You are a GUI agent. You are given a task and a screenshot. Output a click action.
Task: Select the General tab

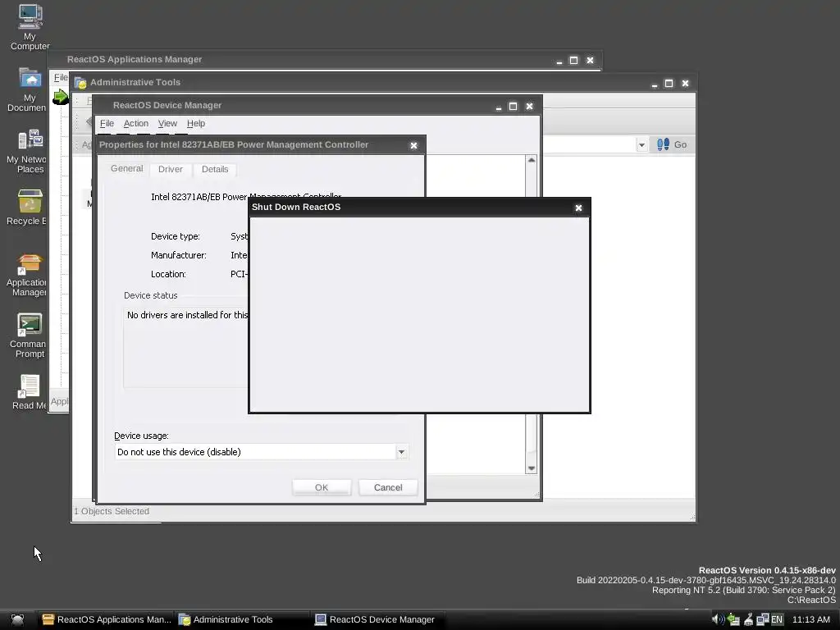coord(127,168)
